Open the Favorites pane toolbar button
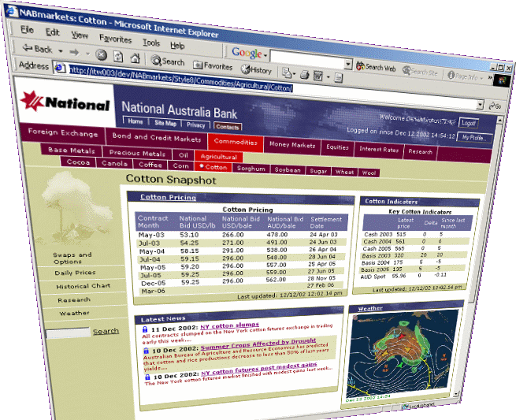 click(x=213, y=65)
